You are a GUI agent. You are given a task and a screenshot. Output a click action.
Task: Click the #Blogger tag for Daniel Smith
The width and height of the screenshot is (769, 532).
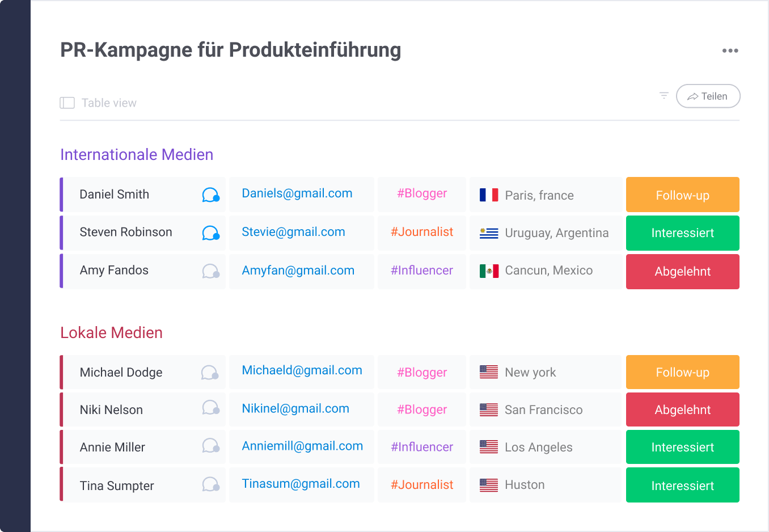point(422,193)
